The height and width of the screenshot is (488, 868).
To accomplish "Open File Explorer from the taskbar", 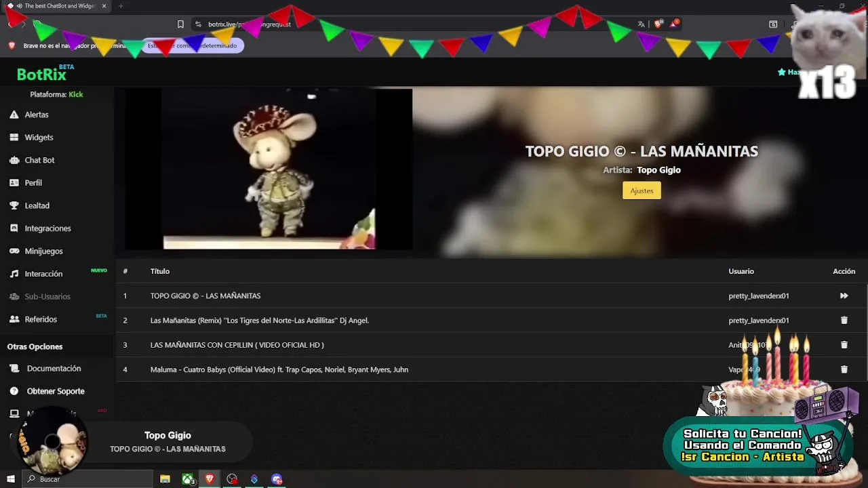I will pyautogui.click(x=165, y=479).
